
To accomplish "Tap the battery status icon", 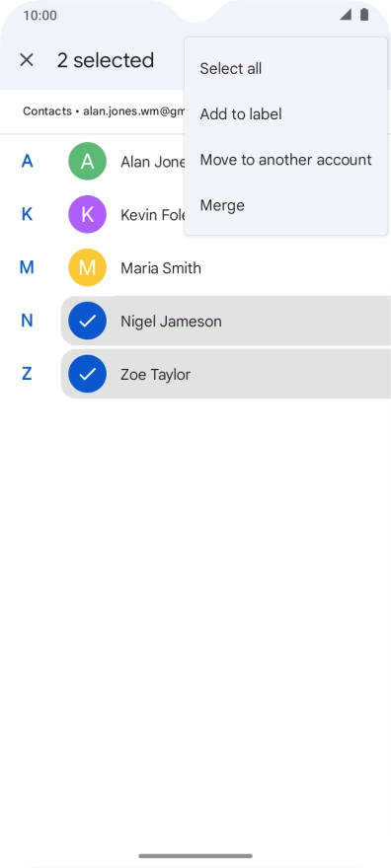I will pyautogui.click(x=364, y=15).
